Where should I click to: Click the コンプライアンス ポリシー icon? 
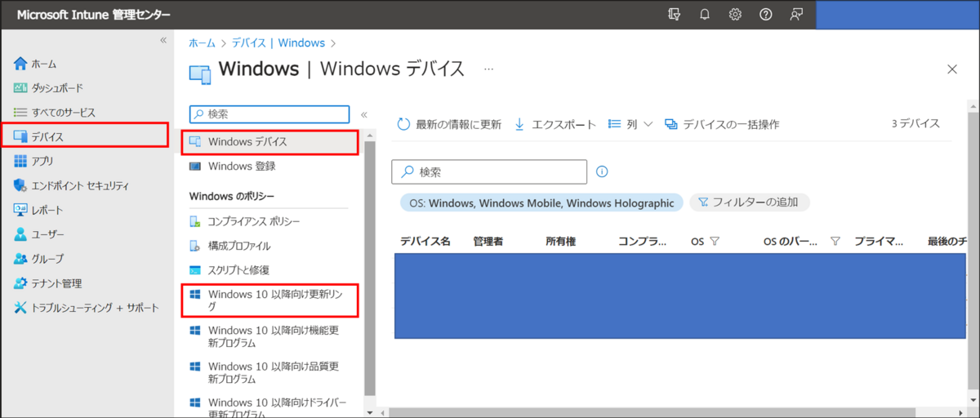tap(194, 221)
